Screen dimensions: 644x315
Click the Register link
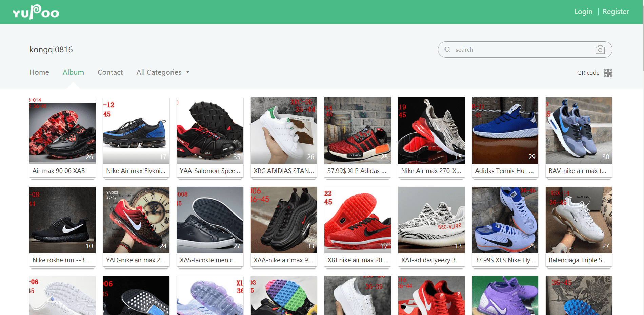[616, 12]
